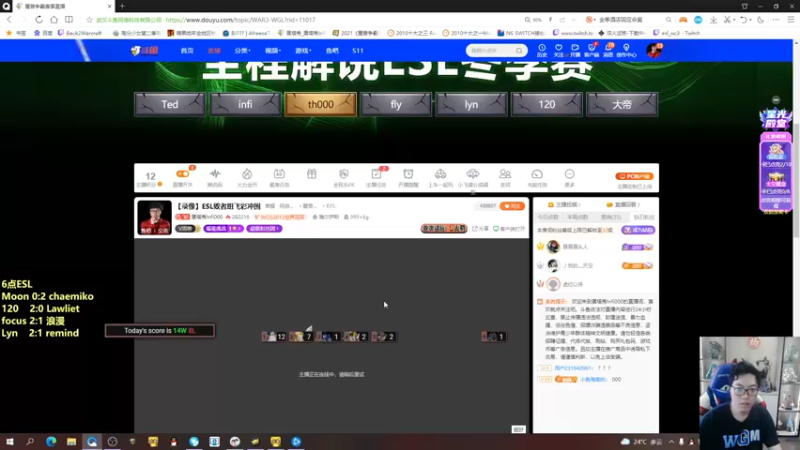Open Windows taskbar search

click(30, 442)
